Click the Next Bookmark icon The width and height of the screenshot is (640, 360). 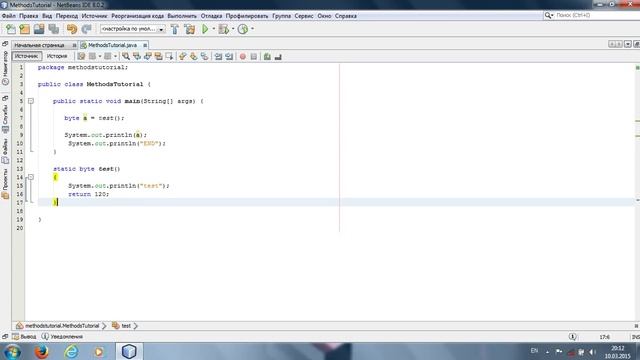[x=193, y=56]
